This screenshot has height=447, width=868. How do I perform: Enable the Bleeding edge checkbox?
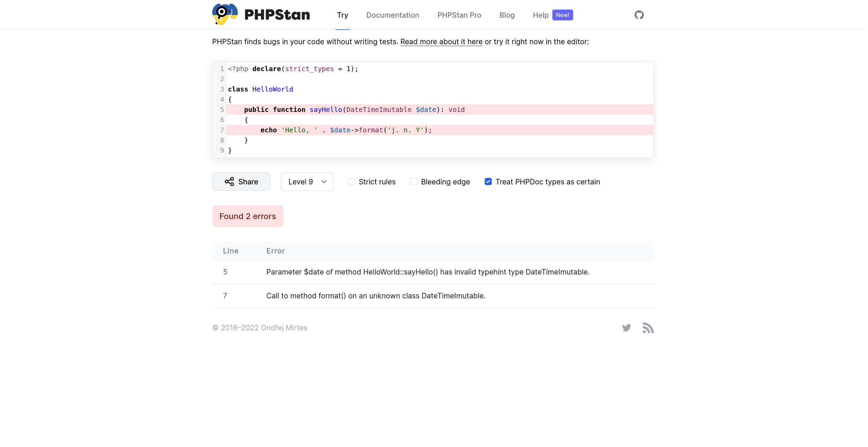(x=414, y=182)
